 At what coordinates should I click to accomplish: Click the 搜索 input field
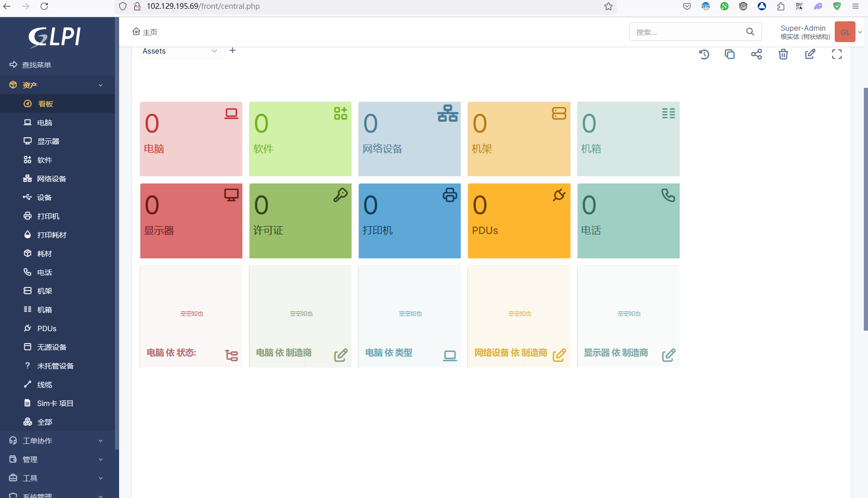686,32
